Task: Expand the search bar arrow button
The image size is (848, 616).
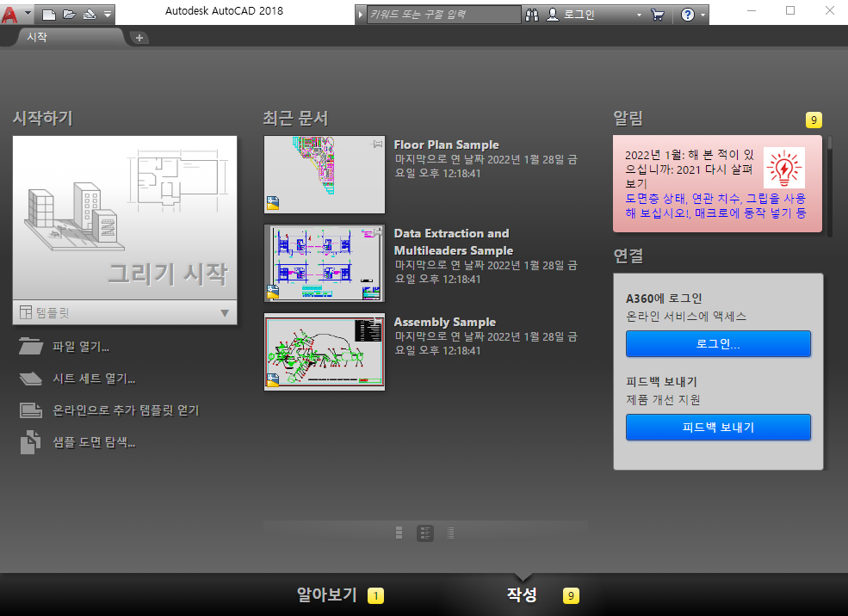Action: coord(360,15)
